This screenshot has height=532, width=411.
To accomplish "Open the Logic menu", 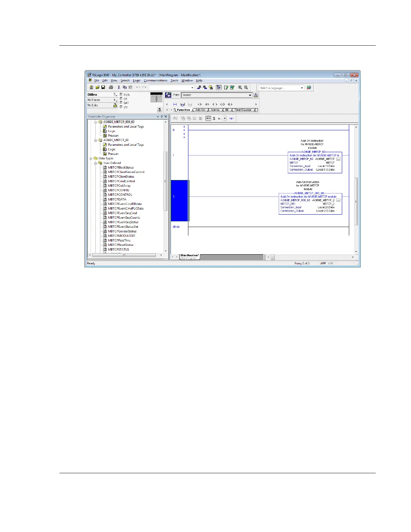I will pos(137,81).
